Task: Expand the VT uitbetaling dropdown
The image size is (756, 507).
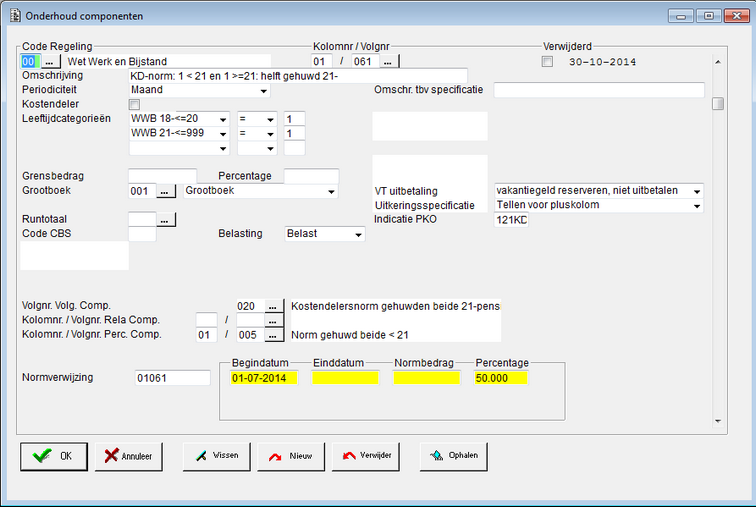Action: 697,191
